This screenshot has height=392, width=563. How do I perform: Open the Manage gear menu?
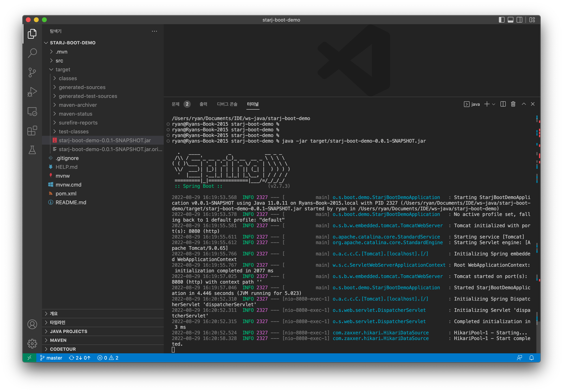[32, 343]
